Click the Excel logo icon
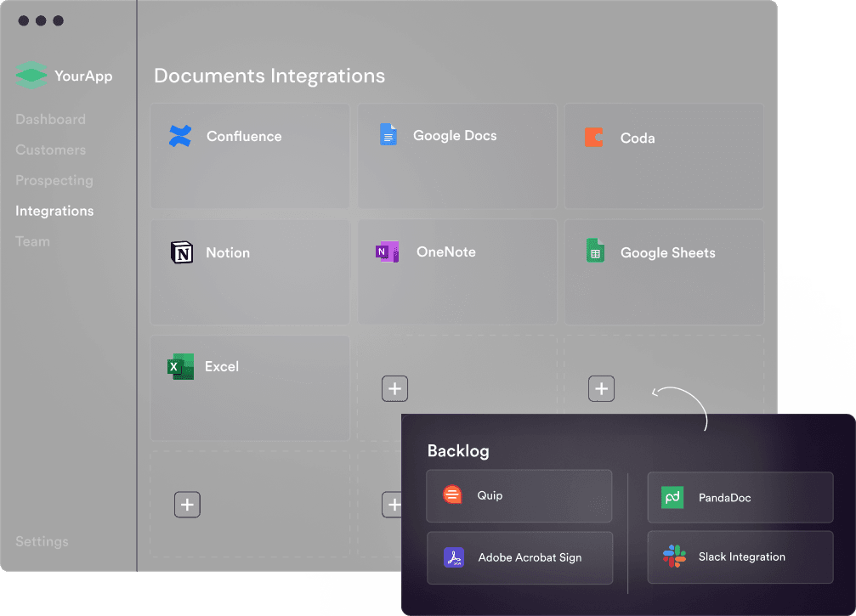The image size is (856, 616). coord(181,366)
